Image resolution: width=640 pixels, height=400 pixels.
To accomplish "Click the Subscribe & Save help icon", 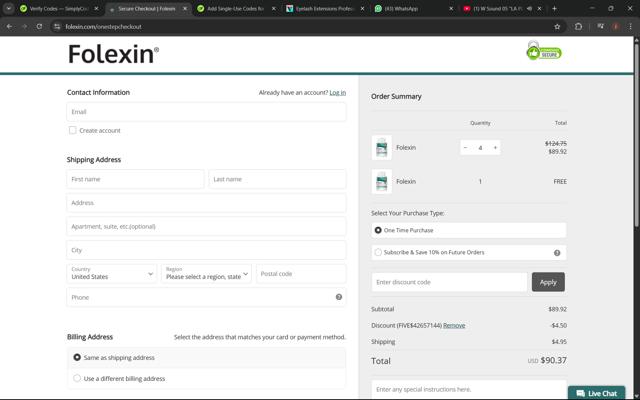I will point(557,253).
